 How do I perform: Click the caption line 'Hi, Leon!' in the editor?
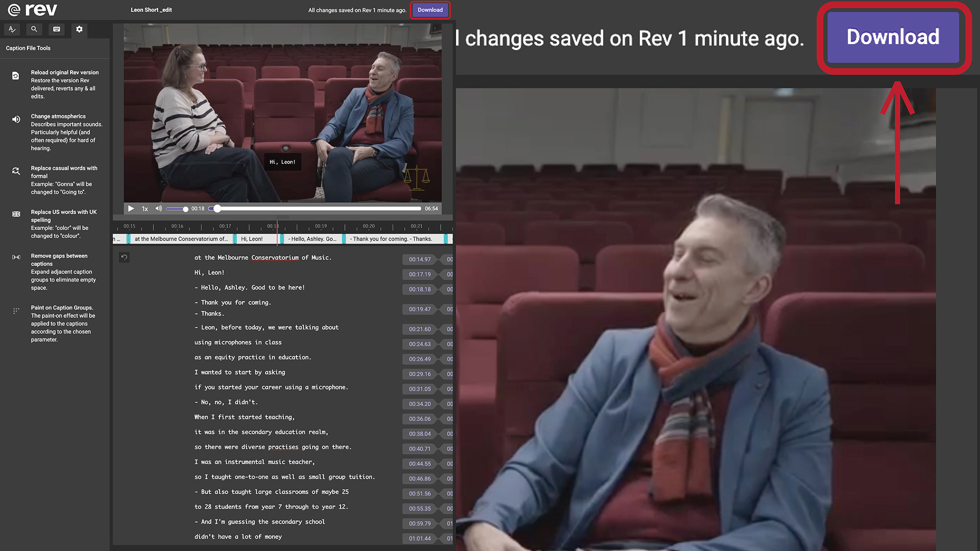click(x=209, y=273)
